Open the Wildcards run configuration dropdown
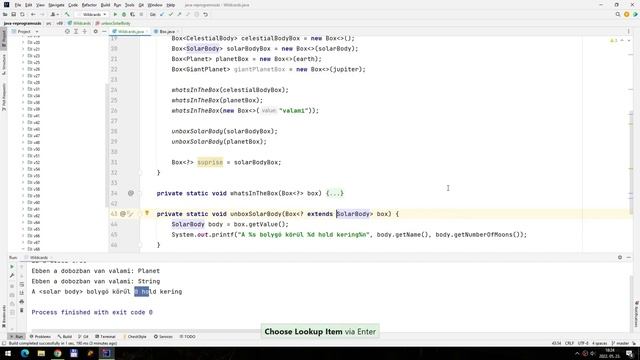The height and width of the screenshot is (360, 640). (92, 14)
